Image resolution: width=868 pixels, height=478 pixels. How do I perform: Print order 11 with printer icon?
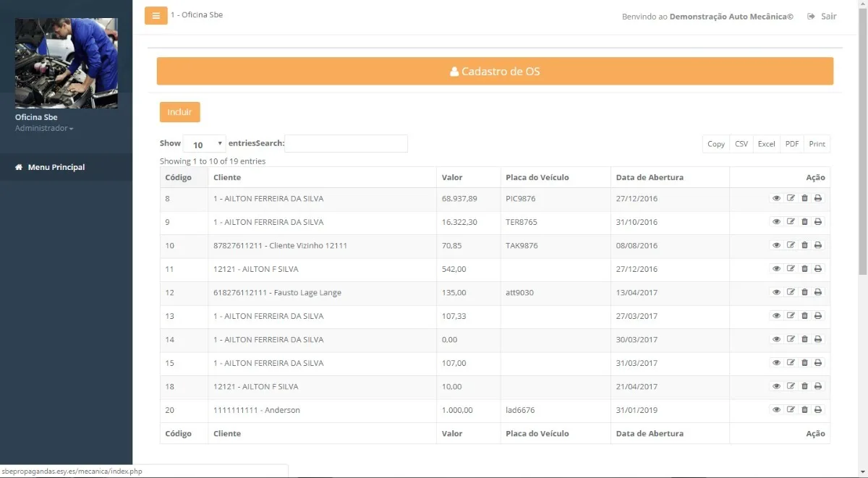(818, 269)
